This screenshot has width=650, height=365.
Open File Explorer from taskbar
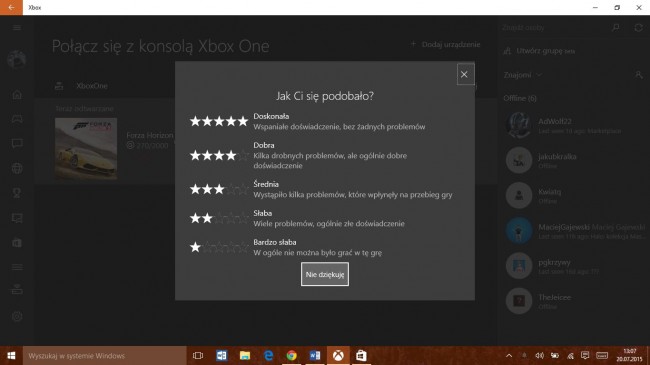point(245,356)
